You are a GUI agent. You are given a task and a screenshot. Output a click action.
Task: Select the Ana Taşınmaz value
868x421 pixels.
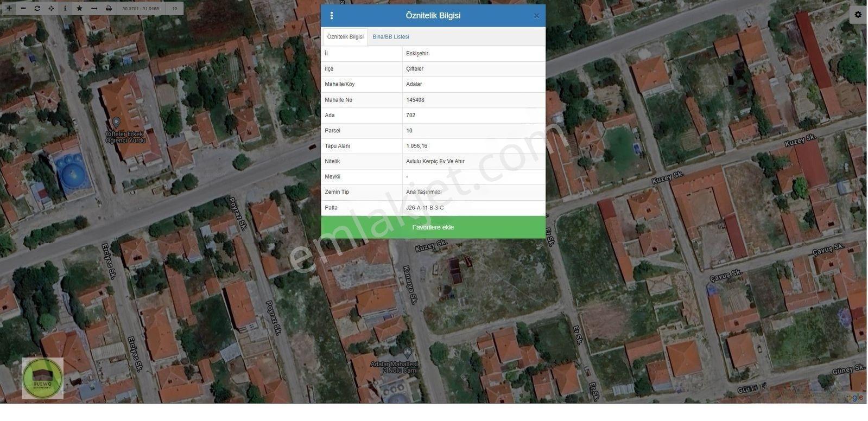tap(474, 192)
